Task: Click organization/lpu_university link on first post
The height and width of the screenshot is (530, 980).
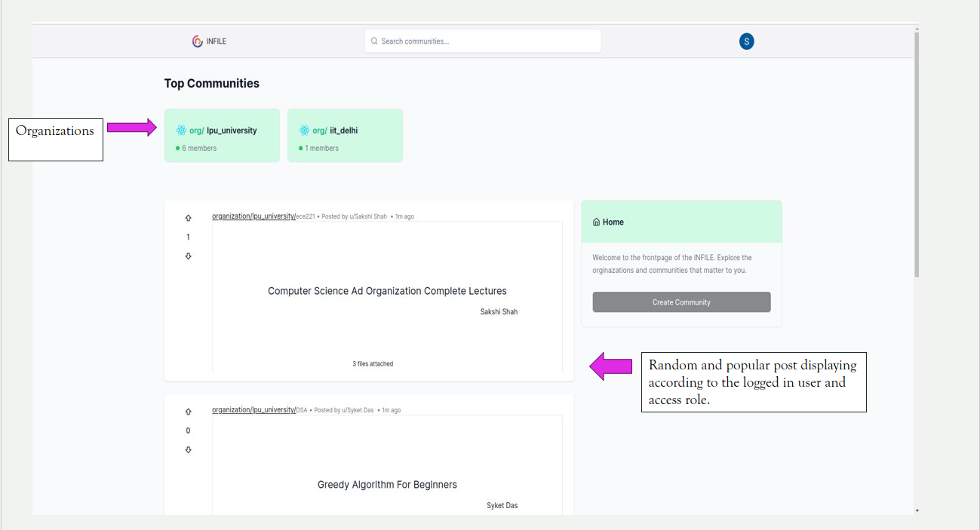Action: [251, 216]
